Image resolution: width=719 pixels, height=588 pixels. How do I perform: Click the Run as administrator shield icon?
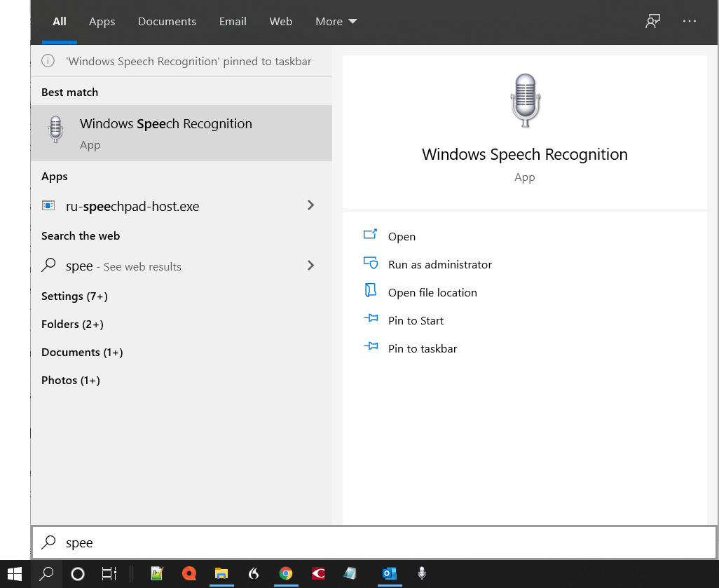coord(371,262)
